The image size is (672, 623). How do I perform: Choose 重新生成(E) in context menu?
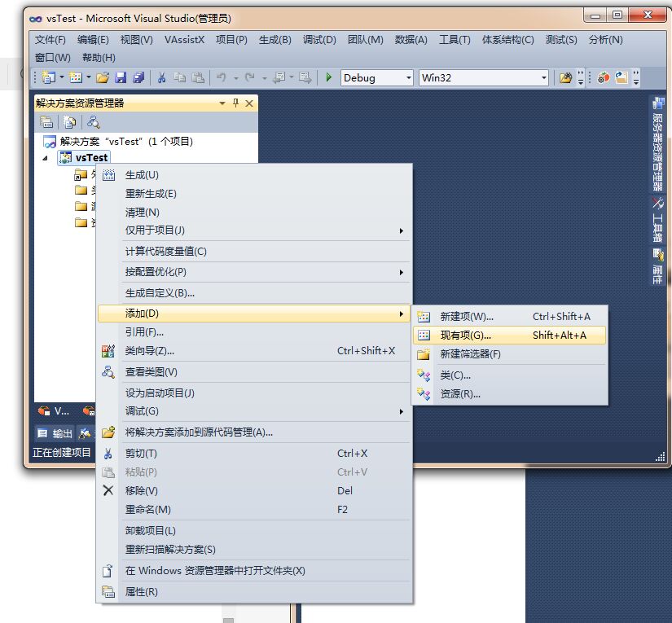tap(255, 194)
